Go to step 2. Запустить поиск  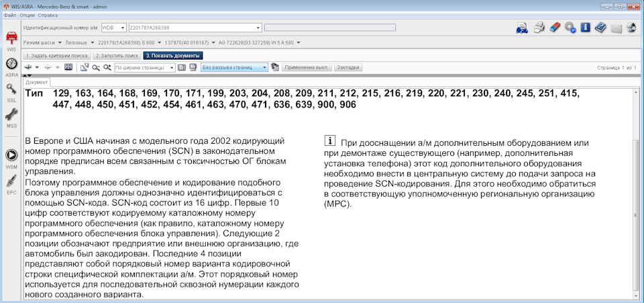click(x=117, y=56)
